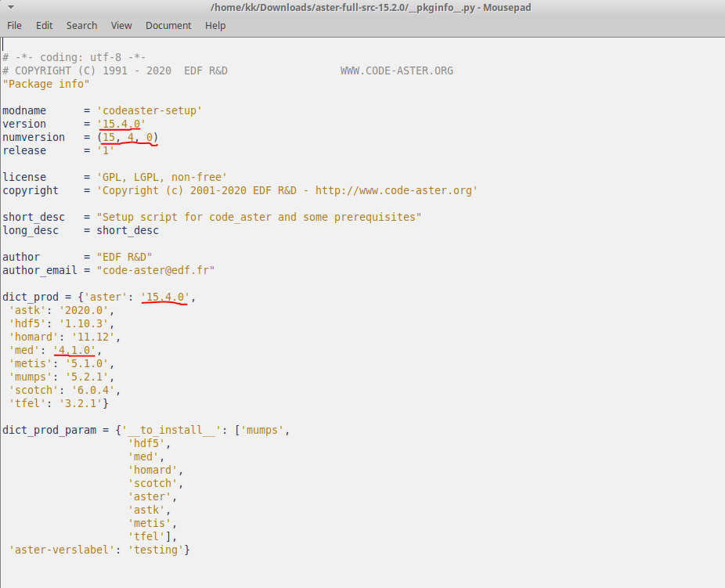Open the Help menu

coord(215,25)
